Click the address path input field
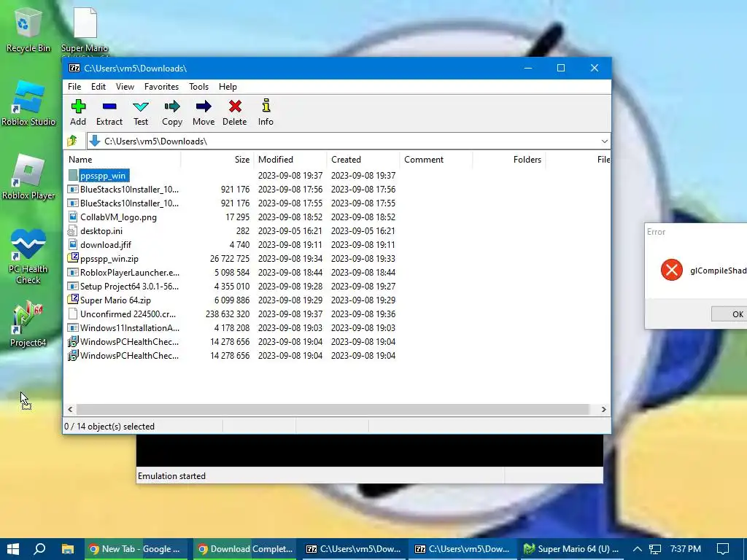 (343, 141)
